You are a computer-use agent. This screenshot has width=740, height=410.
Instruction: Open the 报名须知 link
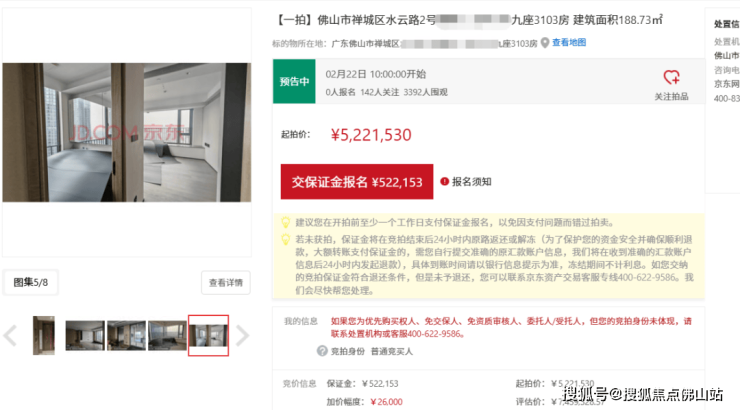[471, 182]
